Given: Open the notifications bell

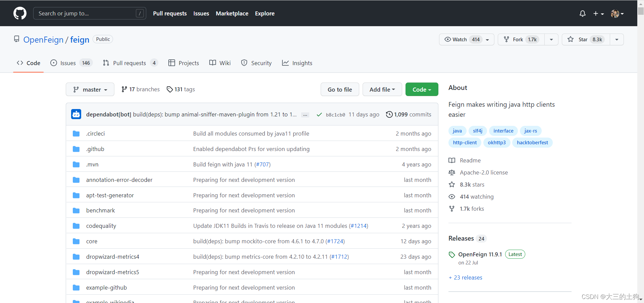Looking at the screenshot, I should click(x=583, y=13).
